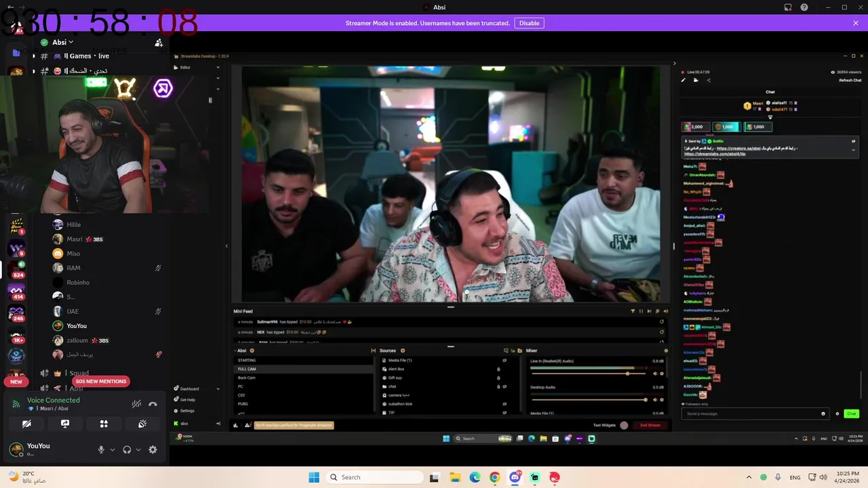
Task: Replay Suliman998's $10.00 tip alert
Action: tap(661, 322)
